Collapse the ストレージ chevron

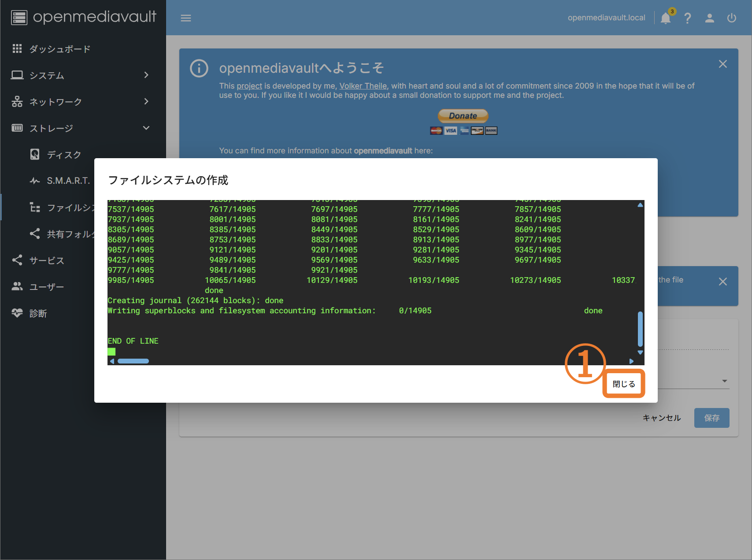tap(146, 128)
